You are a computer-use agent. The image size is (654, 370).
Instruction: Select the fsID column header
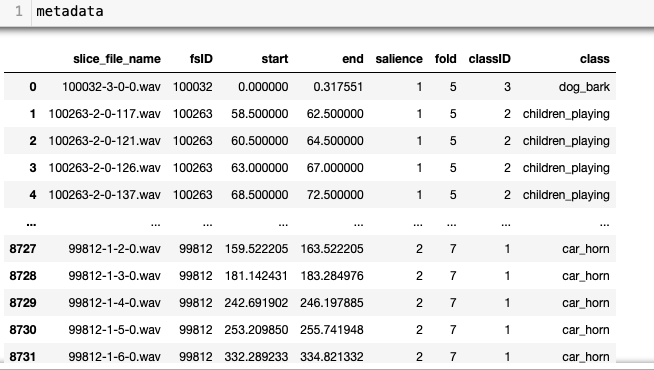pos(201,59)
